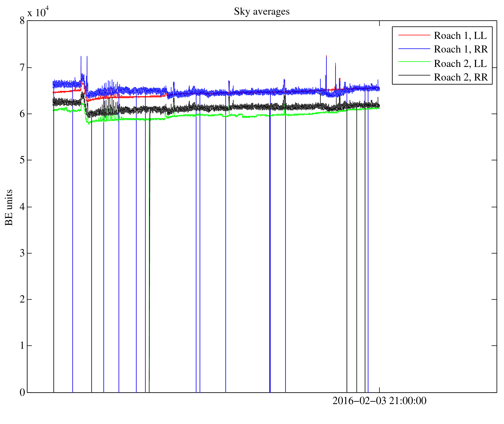
Task: Click the y-axis tick label 2
Action: pos(22,300)
